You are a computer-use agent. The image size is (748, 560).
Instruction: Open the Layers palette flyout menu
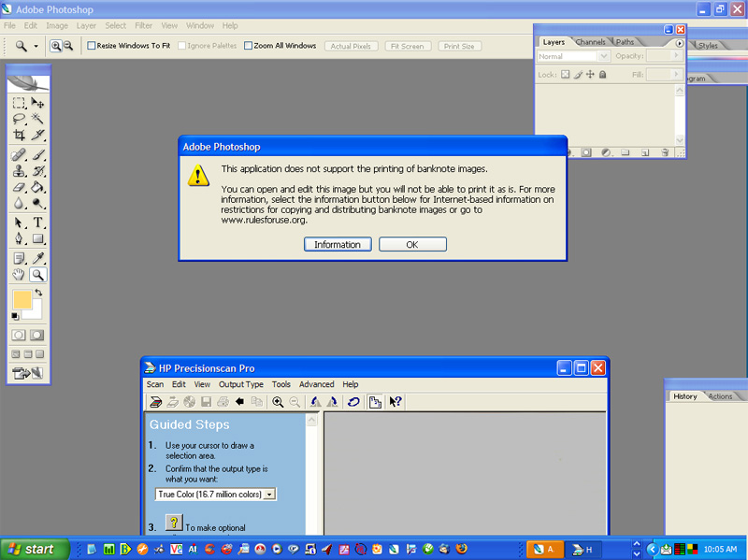tap(680, 43)
